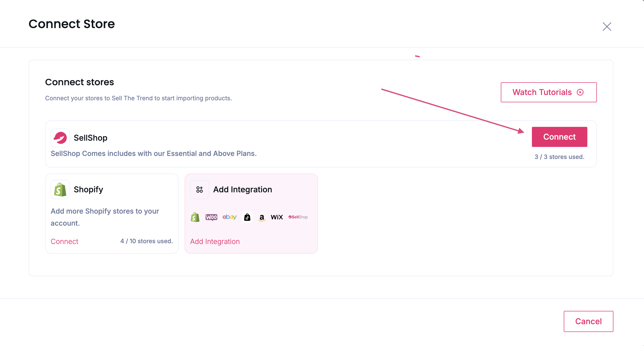Click the eBay logo icon
This screenshot has width=644, height=346.
(x=229, y=217)
